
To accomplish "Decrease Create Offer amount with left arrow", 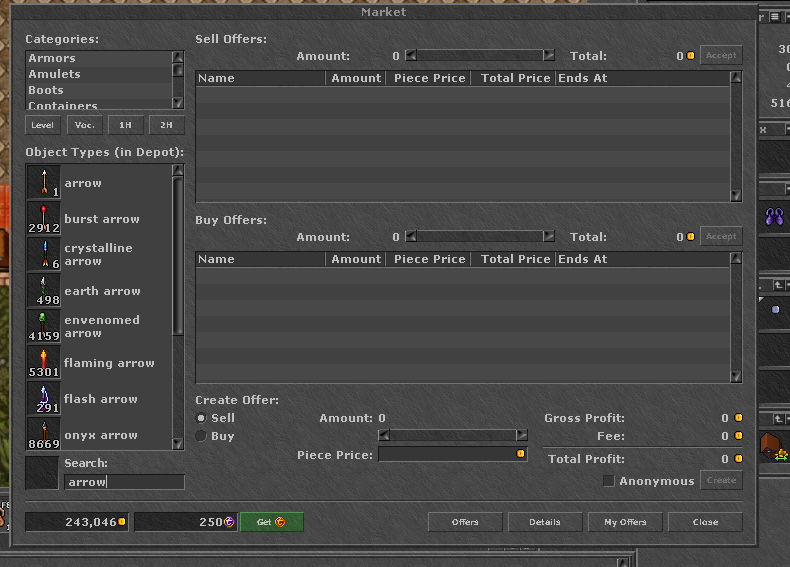I will click(384, 435).
